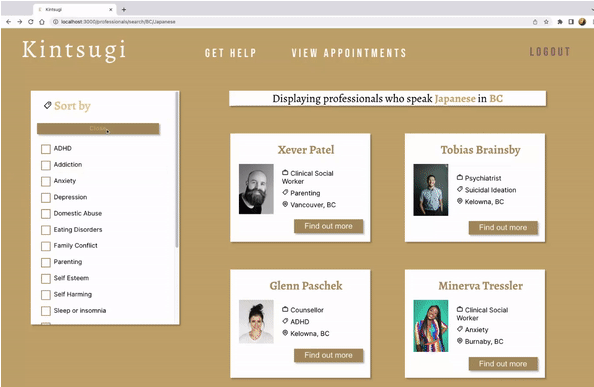The image size is (594, 387).
Task: Collapse the filter list with Close button
Action: (x=98, y=128)
